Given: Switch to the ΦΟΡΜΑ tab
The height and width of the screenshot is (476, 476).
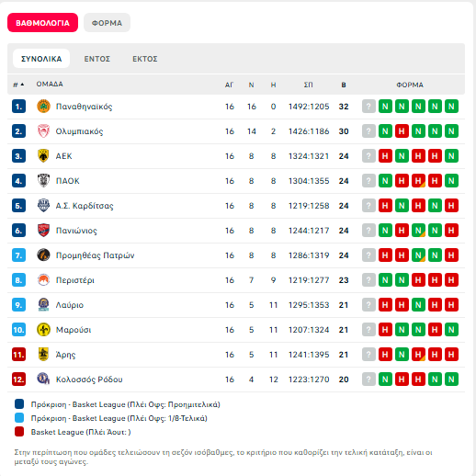Looking at the screenshot, I should pyautogui.click(x=107, y=23).
